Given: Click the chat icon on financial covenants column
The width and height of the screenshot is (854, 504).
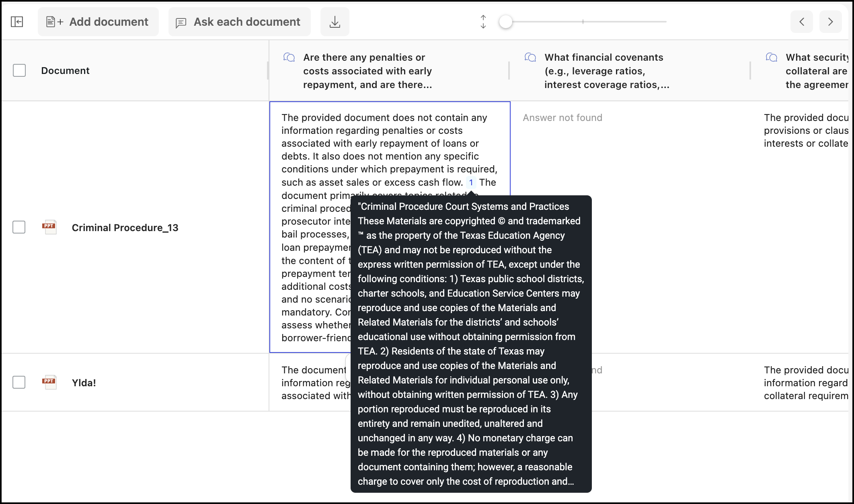Looking at the screenshot, I should pyautogui.click(x=530, y=57).
